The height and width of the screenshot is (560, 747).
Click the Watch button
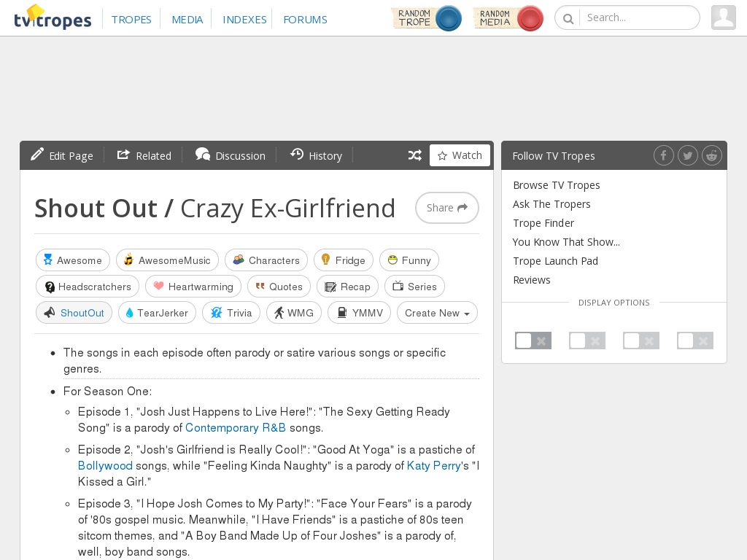point(460,155)
